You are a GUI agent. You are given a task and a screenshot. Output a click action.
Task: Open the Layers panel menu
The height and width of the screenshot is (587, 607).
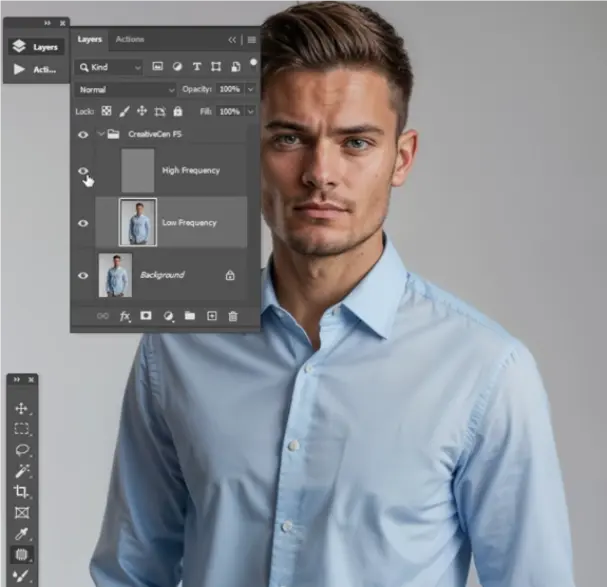[252, 40]
